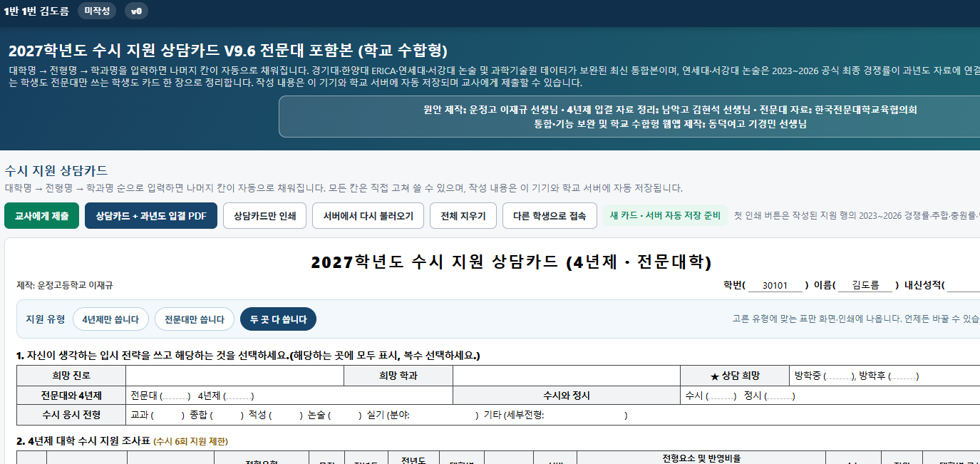The height and width of the screenshot is (464, 980).
Task: Mark the 종합 parentheses
Action: click(226, 416)
